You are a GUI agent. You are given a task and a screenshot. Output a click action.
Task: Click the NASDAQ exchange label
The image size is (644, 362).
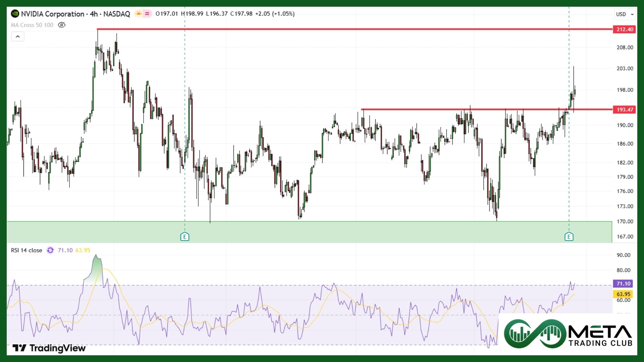pos(117,14)
